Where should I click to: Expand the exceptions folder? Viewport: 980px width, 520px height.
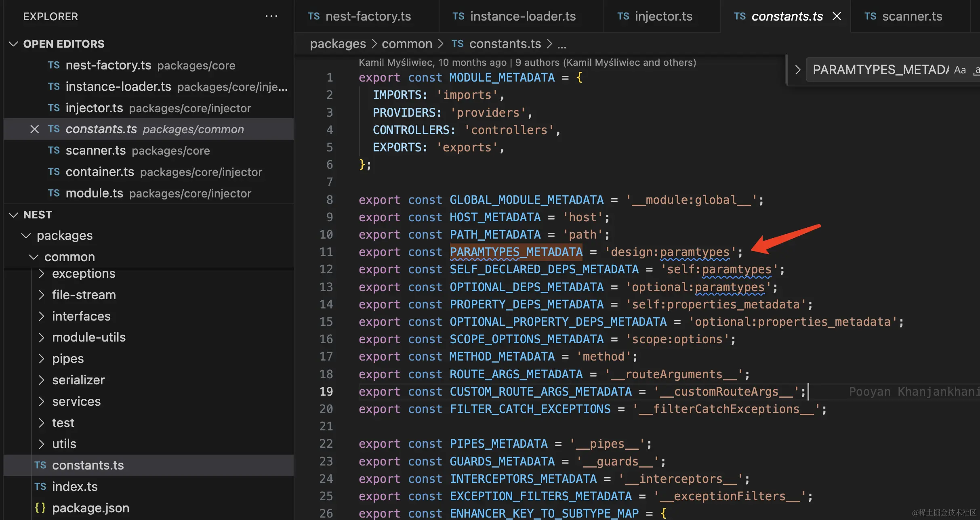[41, 274]
